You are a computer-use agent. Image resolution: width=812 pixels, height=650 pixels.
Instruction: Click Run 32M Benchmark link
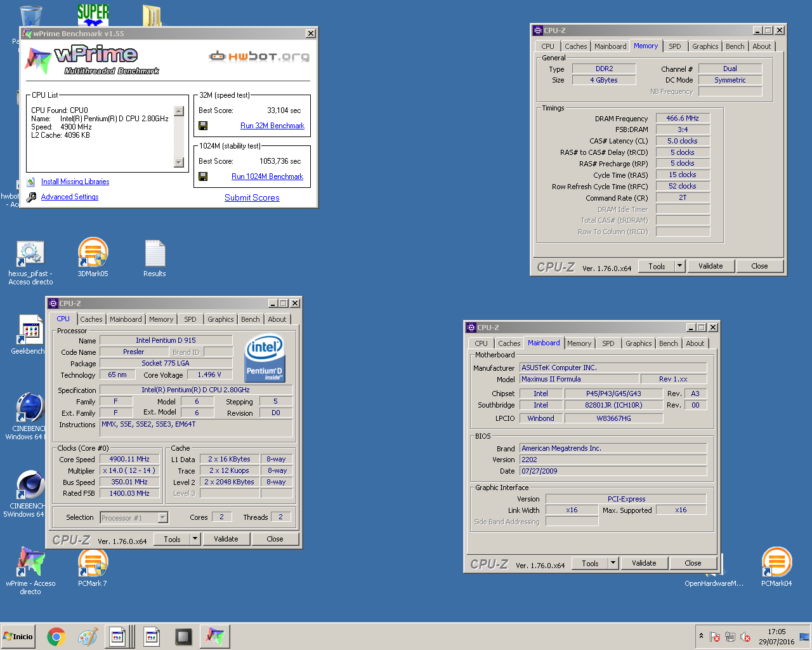(x=272, y=126)
